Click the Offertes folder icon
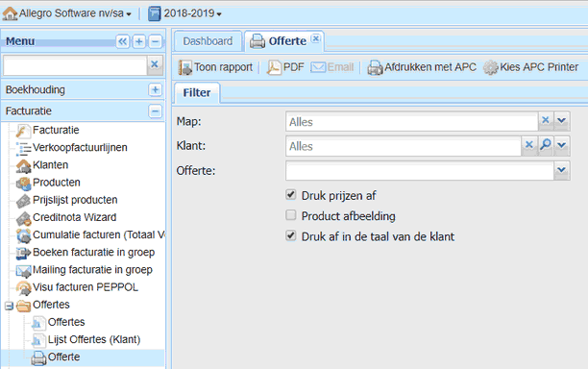Viewport: 588px width, 369px height. [x=23, y=306]
